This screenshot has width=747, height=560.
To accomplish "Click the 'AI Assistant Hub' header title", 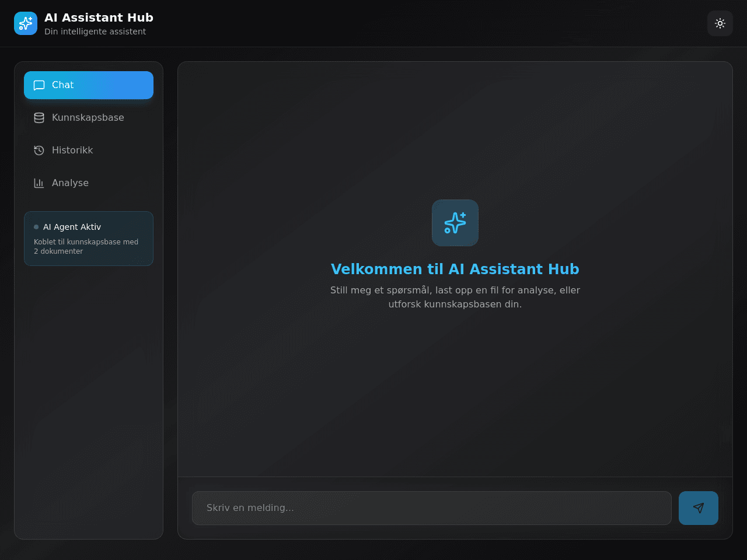I will click(x=99, y=17).
